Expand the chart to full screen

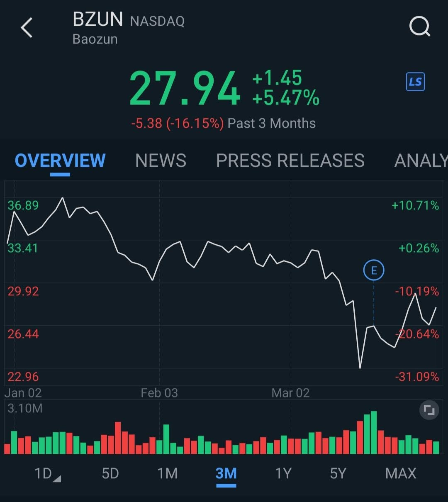[429, 411]
